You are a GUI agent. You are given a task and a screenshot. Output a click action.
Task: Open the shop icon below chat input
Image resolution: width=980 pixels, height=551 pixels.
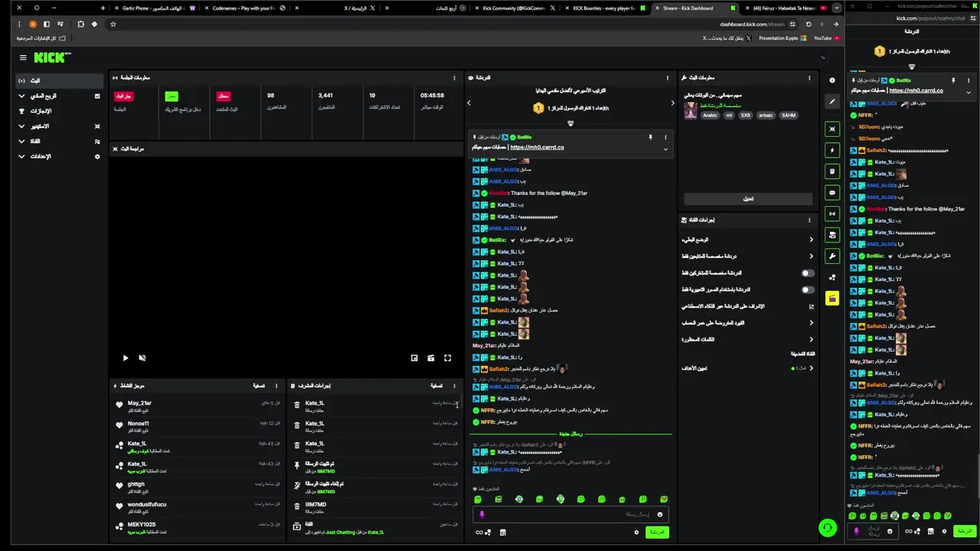point(503,532)
